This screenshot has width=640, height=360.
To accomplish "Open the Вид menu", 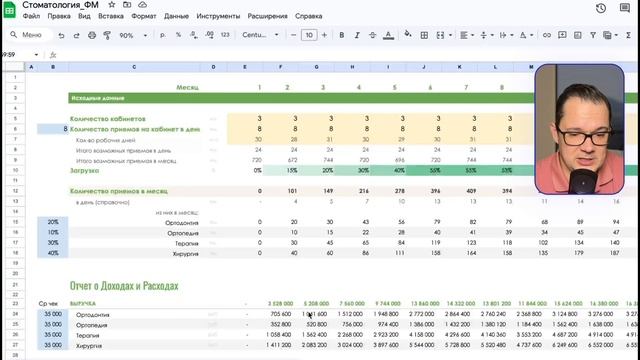I will (x=84, y=16).
